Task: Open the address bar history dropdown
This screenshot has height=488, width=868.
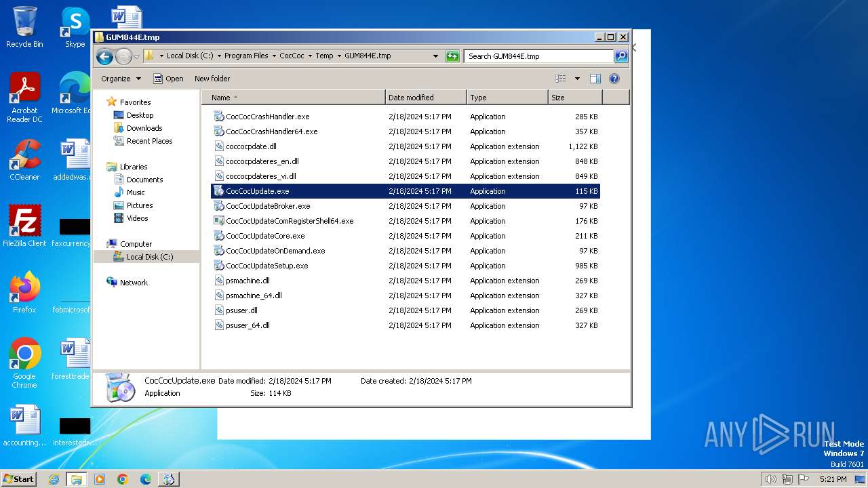Action: point(435,56)
